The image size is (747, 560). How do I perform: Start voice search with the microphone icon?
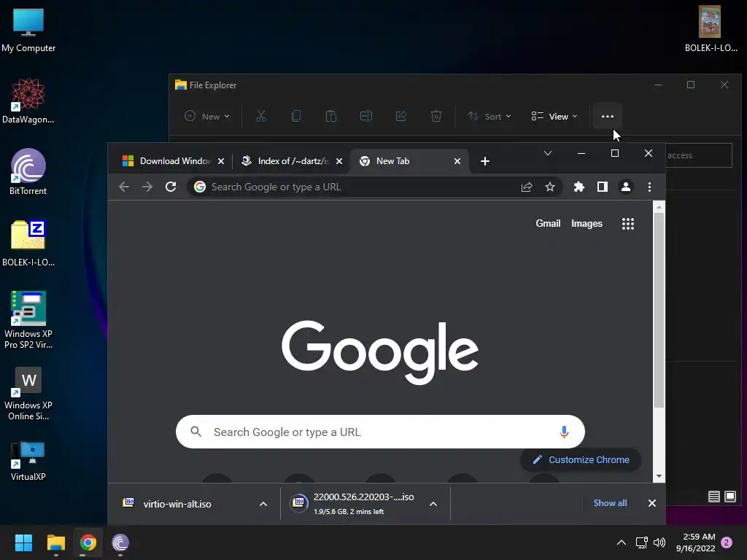tap(564, 432)
